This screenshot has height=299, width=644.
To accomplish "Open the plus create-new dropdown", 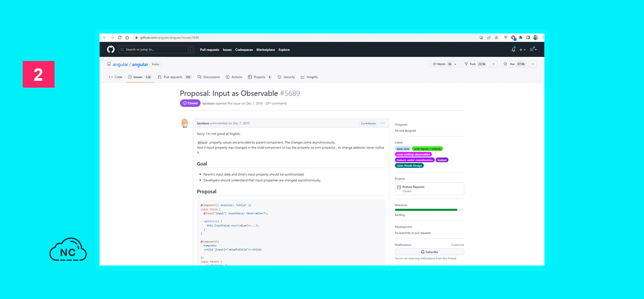I will pos(522,50).
